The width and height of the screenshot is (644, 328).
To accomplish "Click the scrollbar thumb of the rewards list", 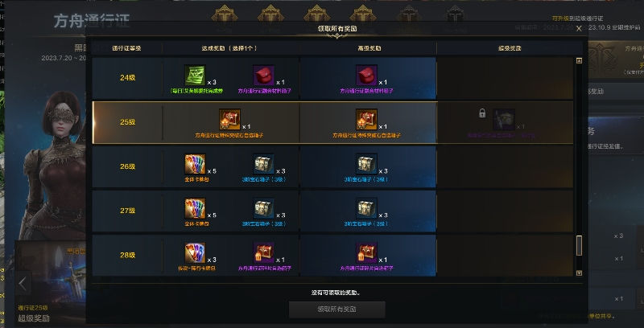I will (x=579, y=245).
